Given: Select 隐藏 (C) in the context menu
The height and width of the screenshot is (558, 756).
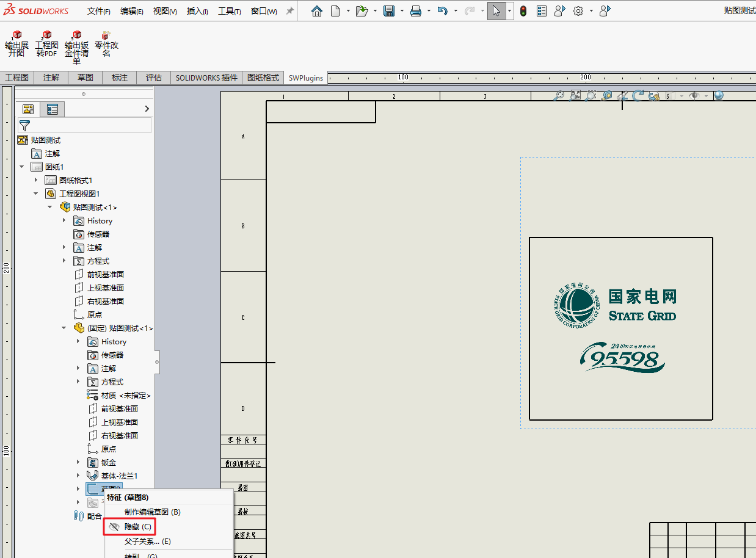Looking at the screenshot, I should point(137,526).
